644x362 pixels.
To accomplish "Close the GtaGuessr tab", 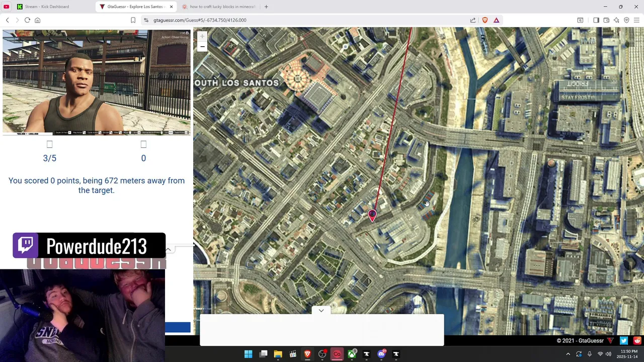I will pyautogui.click(x=171, y=7).
